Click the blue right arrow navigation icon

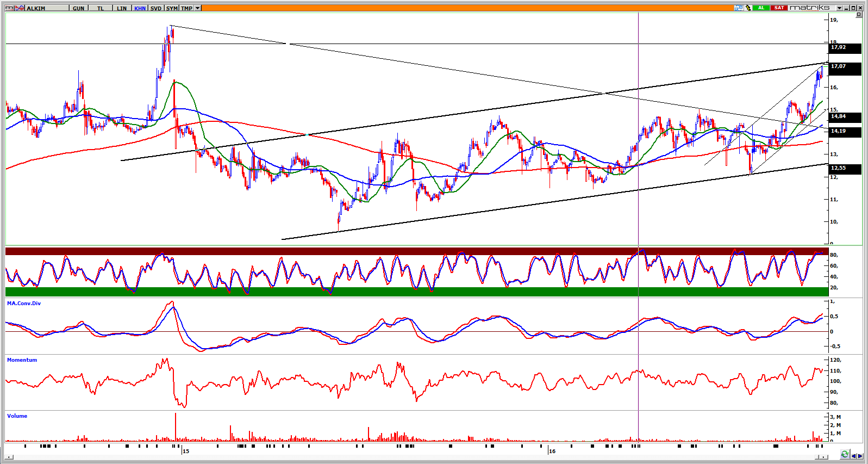(x=860, y=456)
